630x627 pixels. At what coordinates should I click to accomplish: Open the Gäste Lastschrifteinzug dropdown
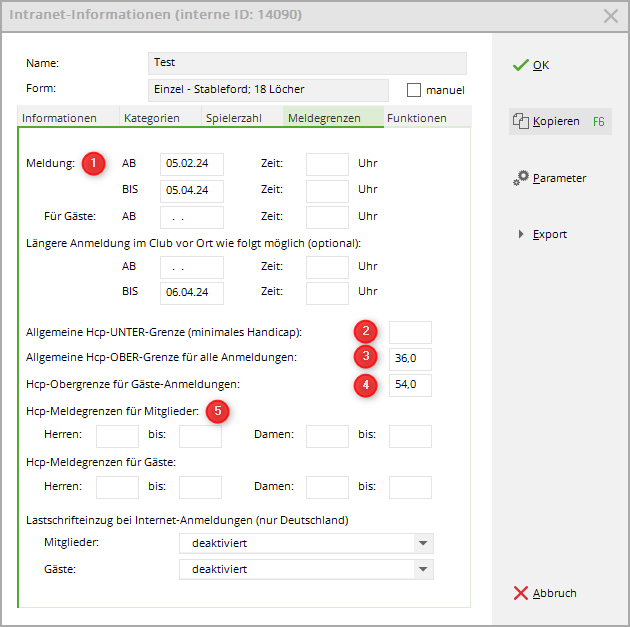(x=424, y=569)
